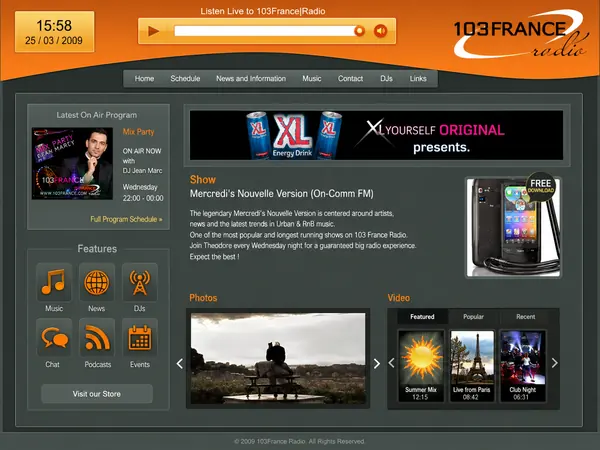This screenshot has width=600, height=450.
Task: Show the previous photo in the slider
Action: pos(179,364)
